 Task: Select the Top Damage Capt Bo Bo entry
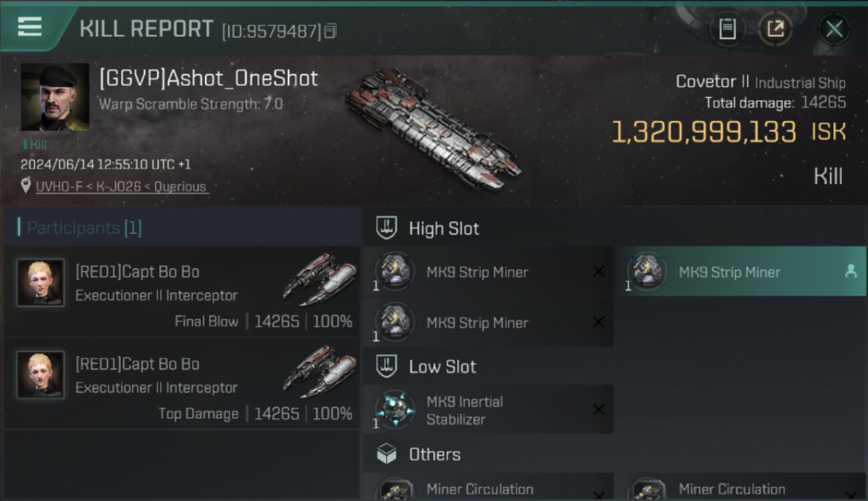coord(182,384)
